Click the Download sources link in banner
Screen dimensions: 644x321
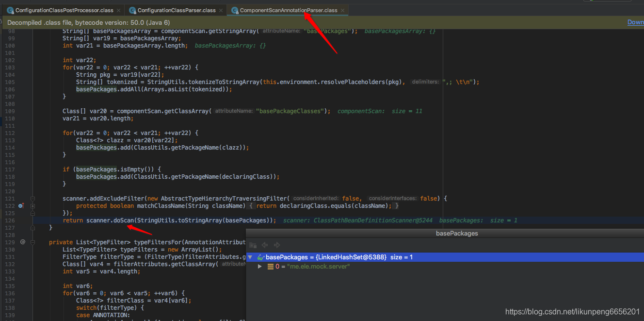coord(635,22)
